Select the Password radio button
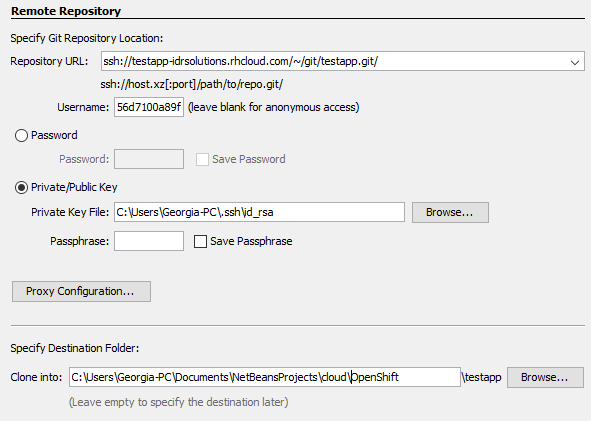Viewport: 591px width, 421px height. [21, 135]
